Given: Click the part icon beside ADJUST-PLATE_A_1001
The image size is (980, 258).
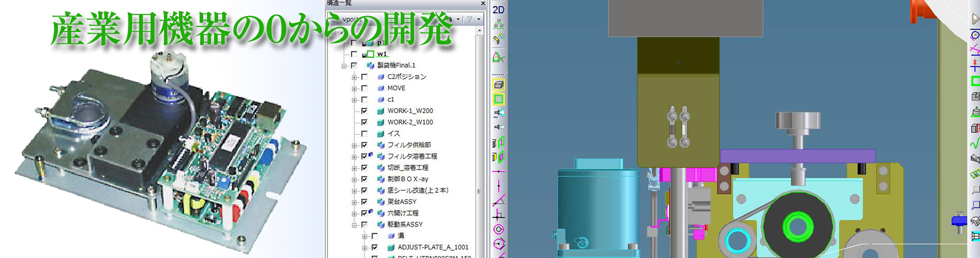Looking at the screenshot, I should coord(391,247).
